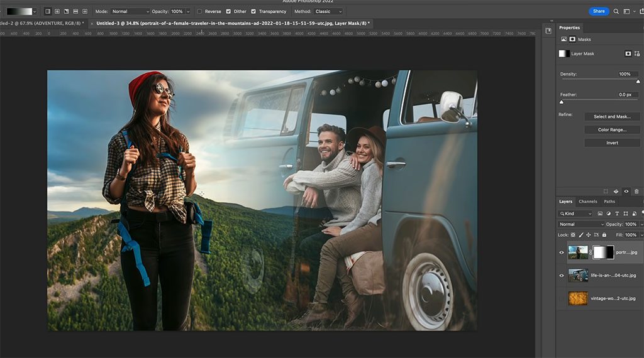Click the Feather slider handle
Image resolution: width=644 pixels, height=358 pixels.
pyautogui.click(x=562, y=102)
